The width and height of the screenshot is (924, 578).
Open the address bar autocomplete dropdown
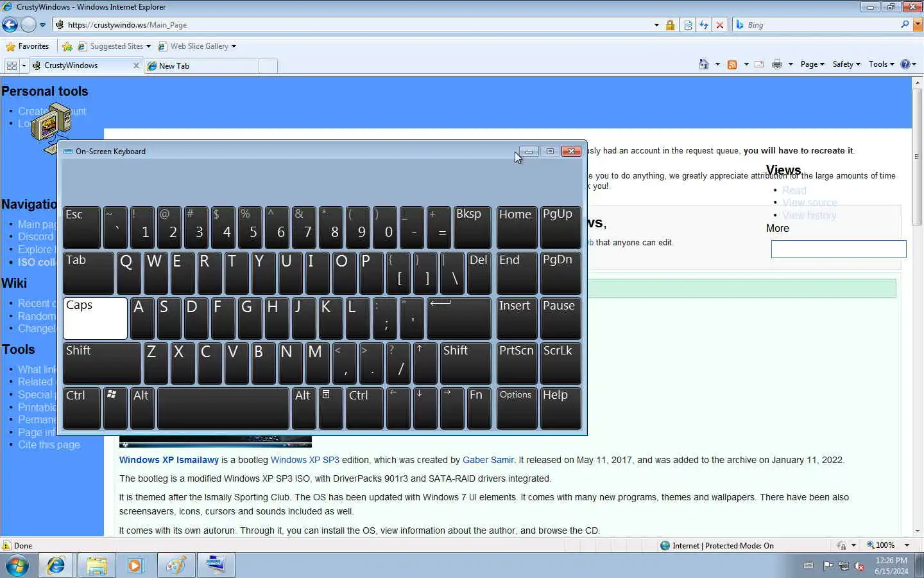[x=656, y=25]
